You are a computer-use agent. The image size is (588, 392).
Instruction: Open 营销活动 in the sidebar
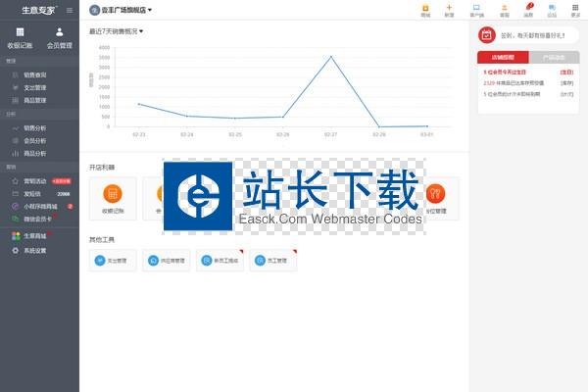point(35,181)
